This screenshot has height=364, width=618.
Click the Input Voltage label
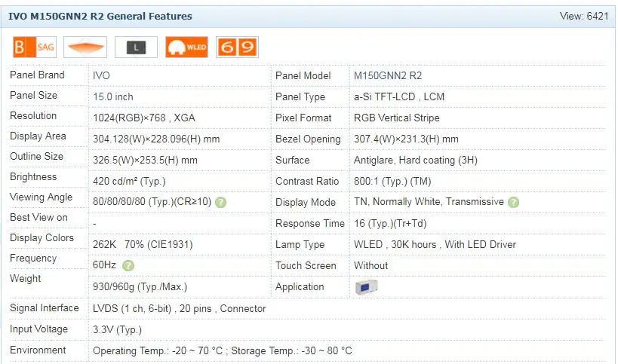(38, 329)
